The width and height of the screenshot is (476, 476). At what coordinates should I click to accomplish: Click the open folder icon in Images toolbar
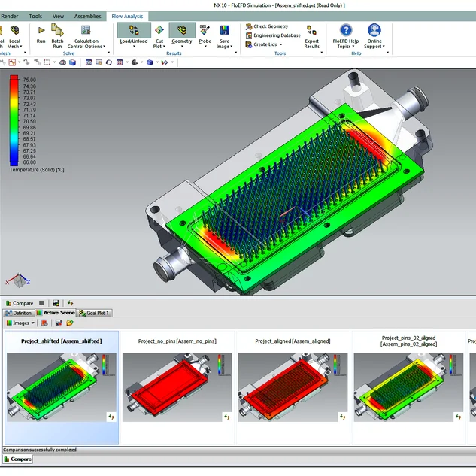click(x=70, y=323)
